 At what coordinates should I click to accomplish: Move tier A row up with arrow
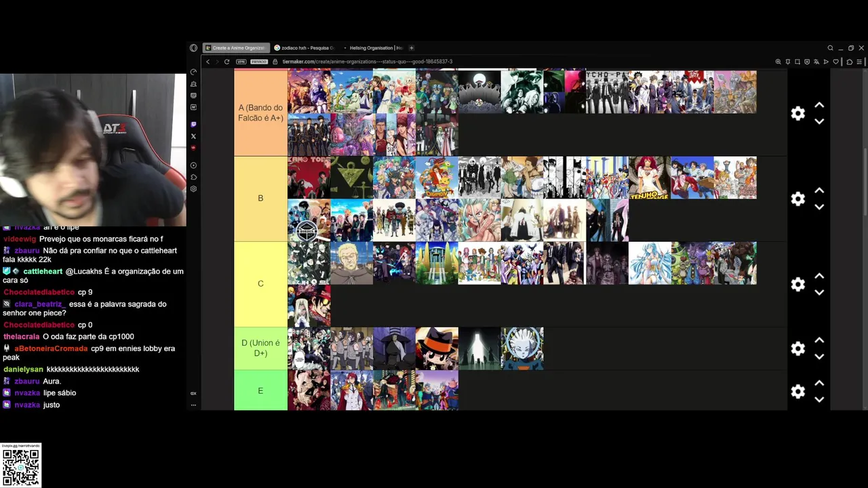coord(819,105)
